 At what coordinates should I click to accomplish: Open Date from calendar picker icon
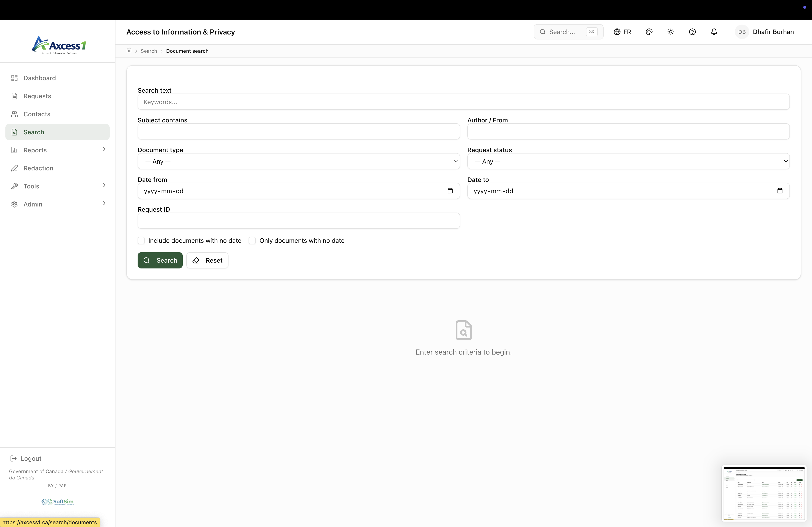click(450, 191)
